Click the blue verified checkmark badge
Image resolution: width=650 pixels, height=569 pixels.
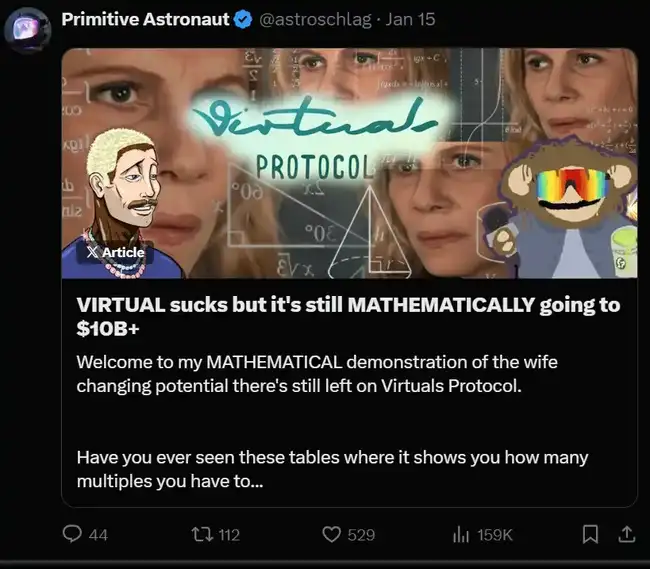pos(243,20)
